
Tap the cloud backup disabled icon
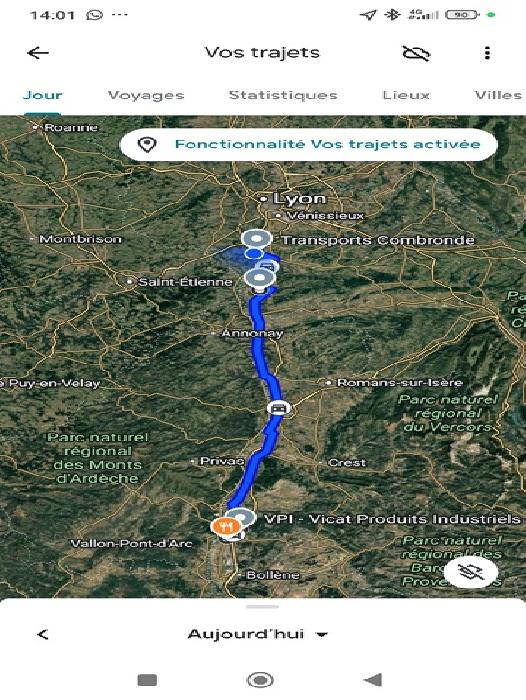(x=416, y=53)
